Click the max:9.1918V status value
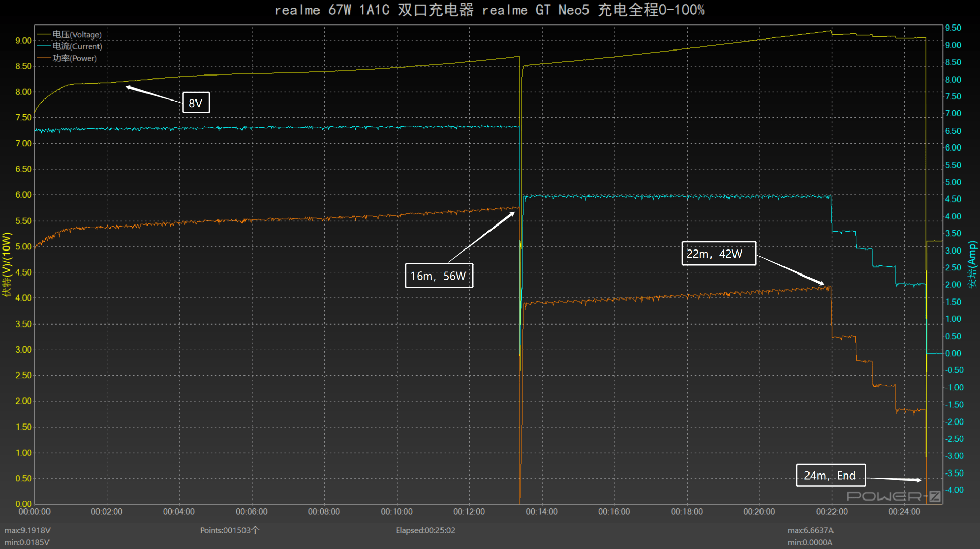980x549 pixels. [28, 530]
